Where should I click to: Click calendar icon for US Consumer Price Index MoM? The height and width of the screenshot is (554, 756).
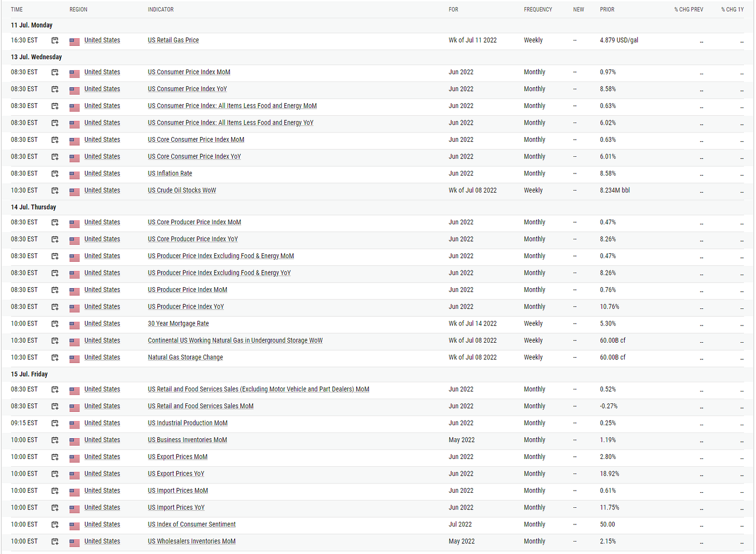coord(55,73)
